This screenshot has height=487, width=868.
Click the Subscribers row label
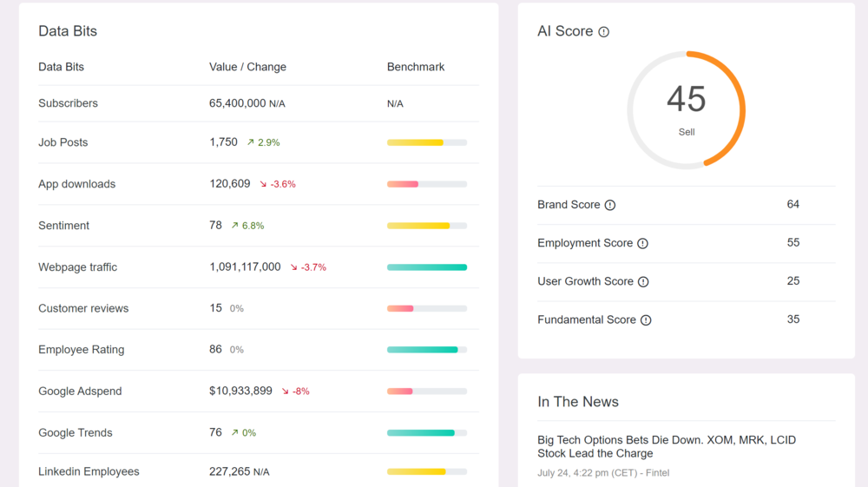(x=68, y=103)
